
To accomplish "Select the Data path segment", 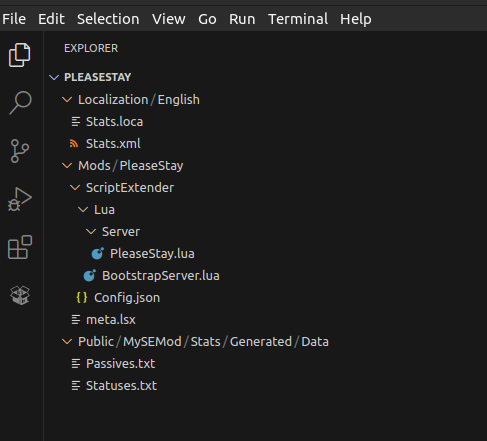I will [315, 342].
